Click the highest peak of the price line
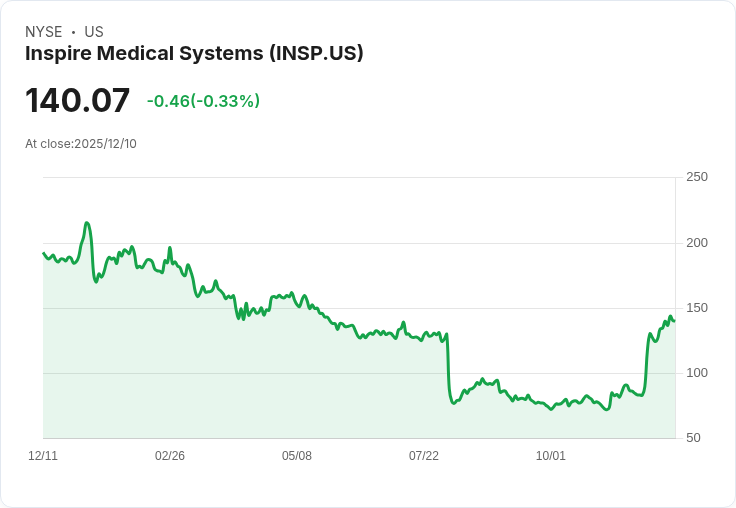The image size is (736, 508). [87, 223]
